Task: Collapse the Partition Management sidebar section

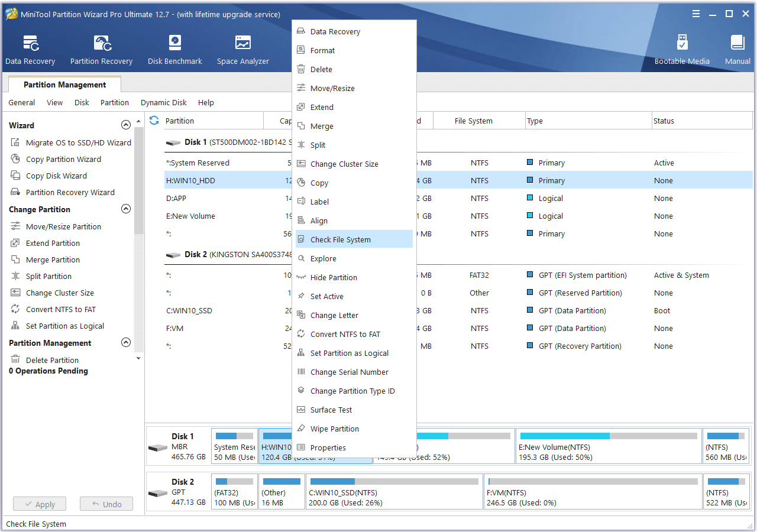Action: (125, 343)
